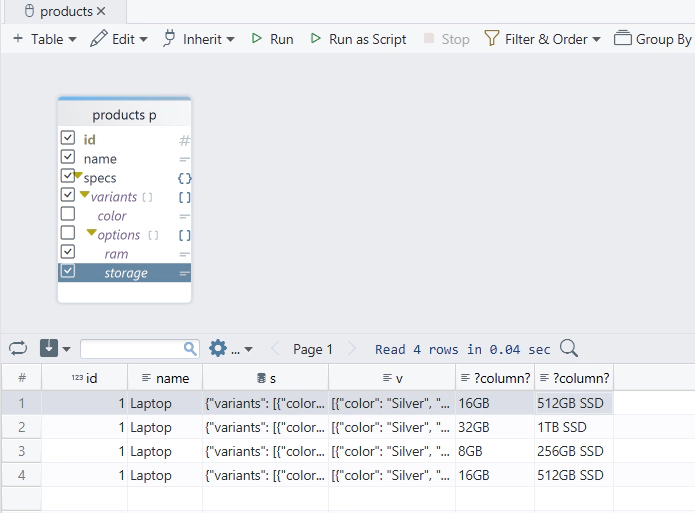The image size is (695, 513).
Task: Click the Stop execution button
Action: click(446, 39)
